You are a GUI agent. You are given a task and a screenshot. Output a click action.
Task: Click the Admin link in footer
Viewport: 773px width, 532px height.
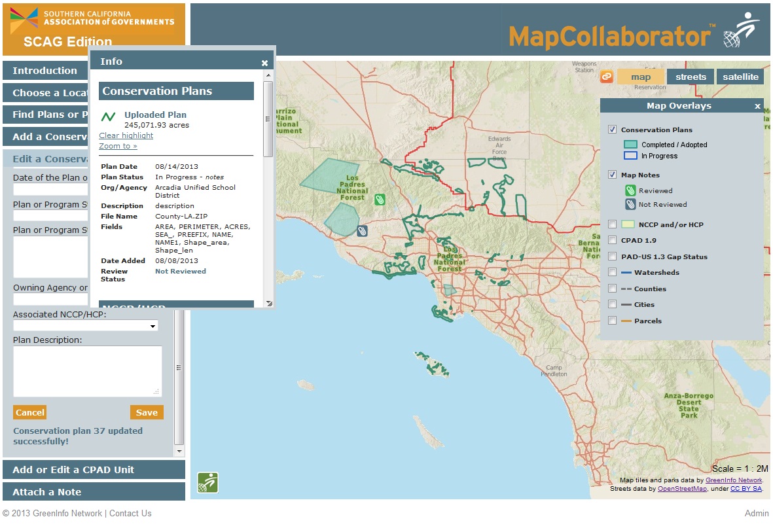(x=757, y=513)
